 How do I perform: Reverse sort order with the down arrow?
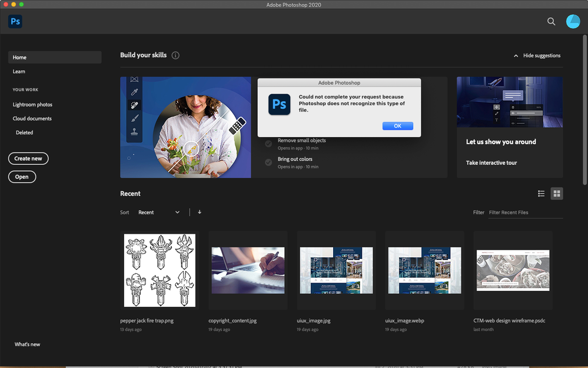click(200, 212)
